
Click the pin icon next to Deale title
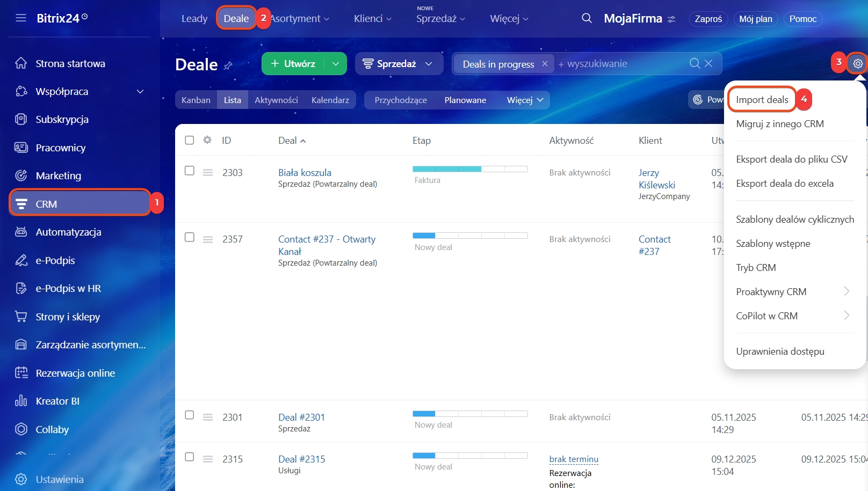228,65
